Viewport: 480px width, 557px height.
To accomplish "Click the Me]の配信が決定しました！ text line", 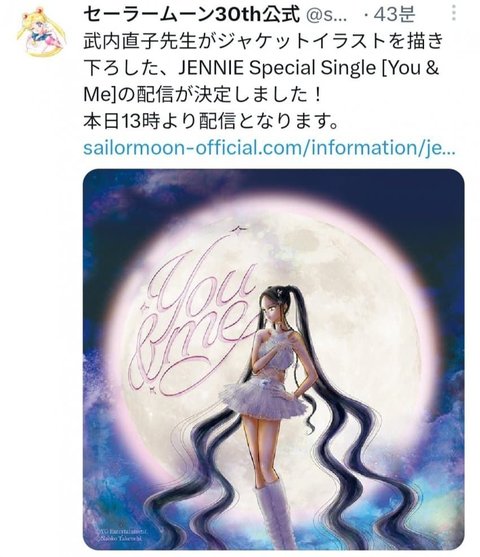I will click(203, 94).
